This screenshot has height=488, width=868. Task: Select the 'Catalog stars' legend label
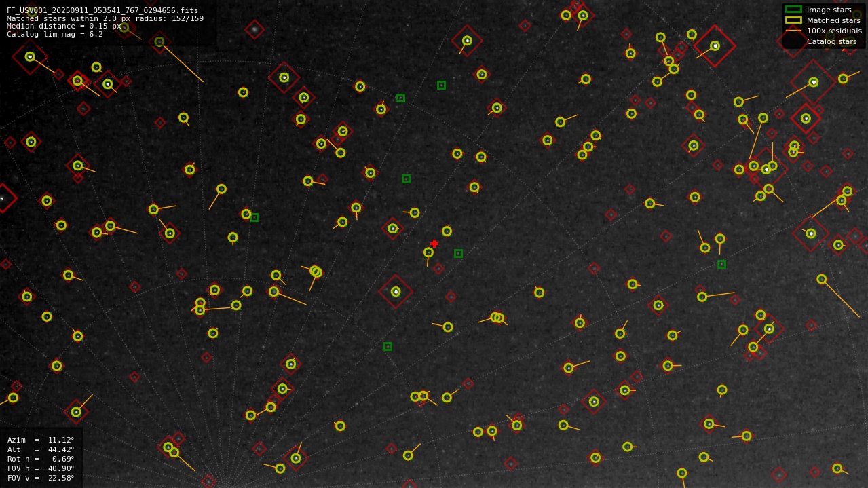(x=831, y=41)
